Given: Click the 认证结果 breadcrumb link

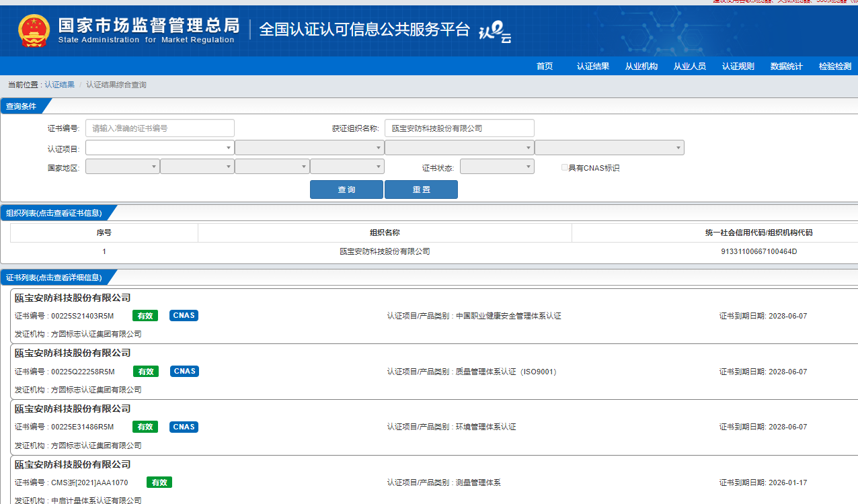Looking at the screenshot, I should click(x=59, y=85).
